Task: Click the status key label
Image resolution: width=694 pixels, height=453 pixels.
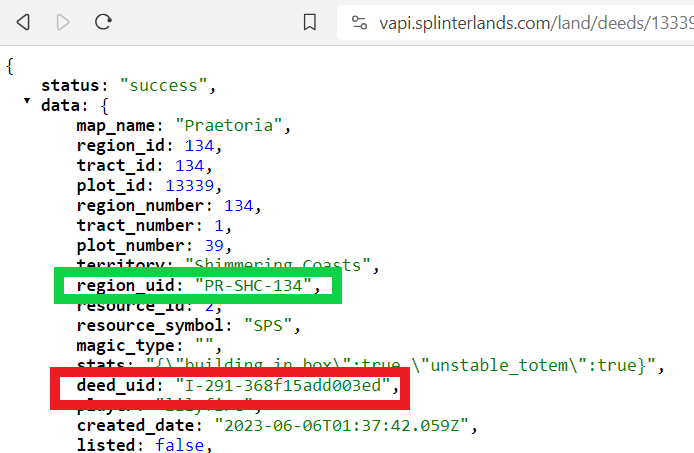Action: pyautogui.click(x=70, y=85)
